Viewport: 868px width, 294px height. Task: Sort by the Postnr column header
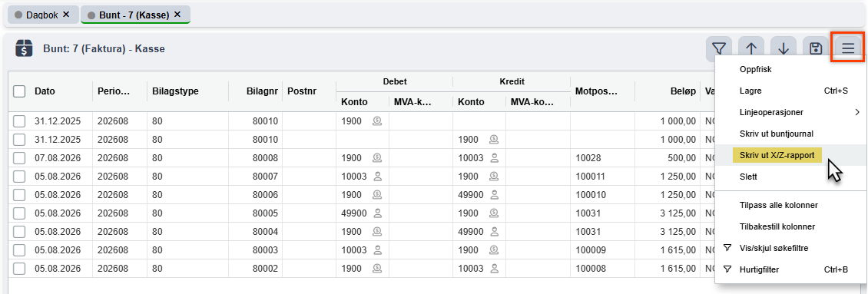[302, 91]
